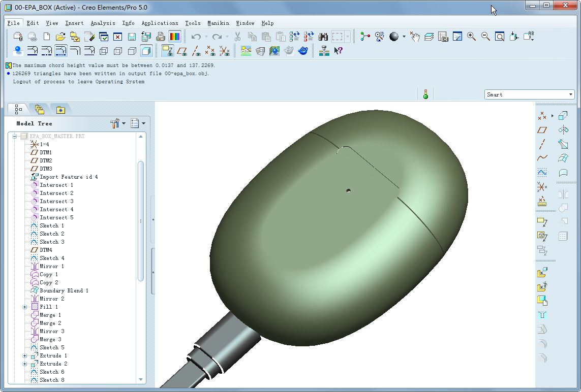
Task: Open saved view list icon with AB label
Action: (x=528, y=36)
